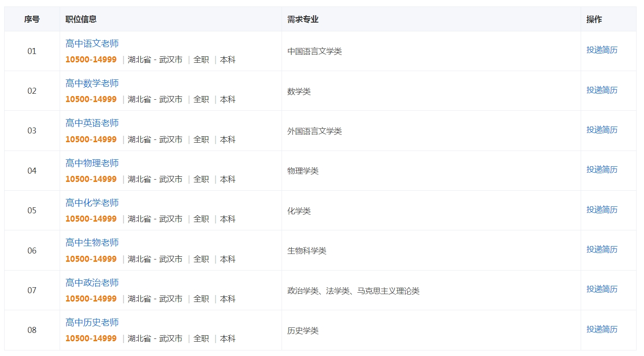644x356 pixels.
Task: Click the 政治学类、法学类、马克思主义理论类 cell
Action: coord(353,291)
